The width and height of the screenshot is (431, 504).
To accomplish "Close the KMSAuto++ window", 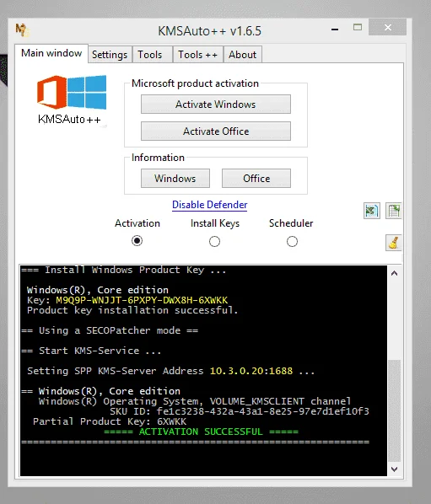I will (x=388, y=27).
